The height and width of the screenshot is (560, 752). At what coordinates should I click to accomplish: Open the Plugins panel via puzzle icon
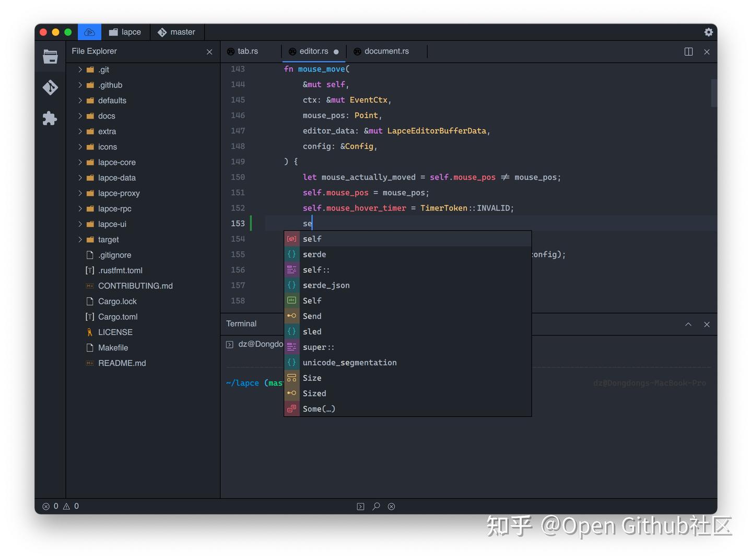pyautogui.click(x=50, y=119)
